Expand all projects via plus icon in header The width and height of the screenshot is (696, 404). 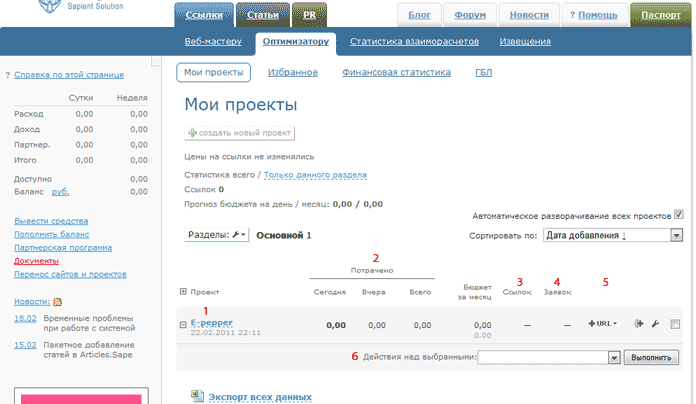point(182,292)
